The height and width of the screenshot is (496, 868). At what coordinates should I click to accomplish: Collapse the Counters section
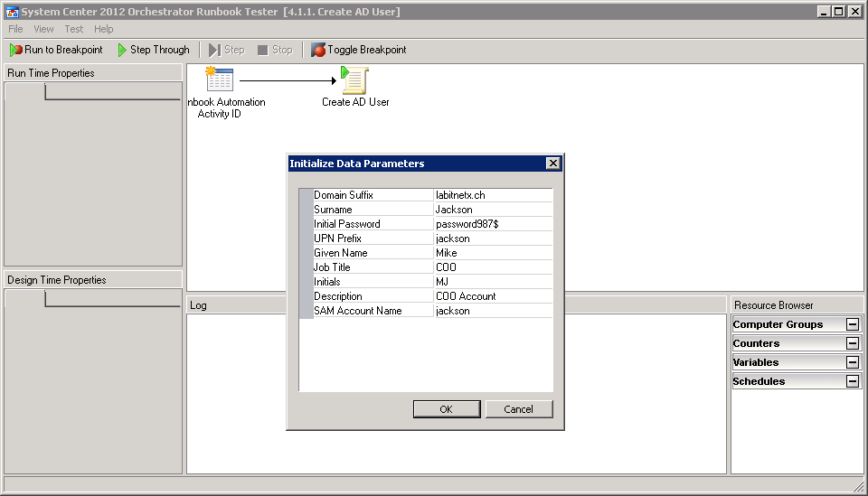[852, 343]
